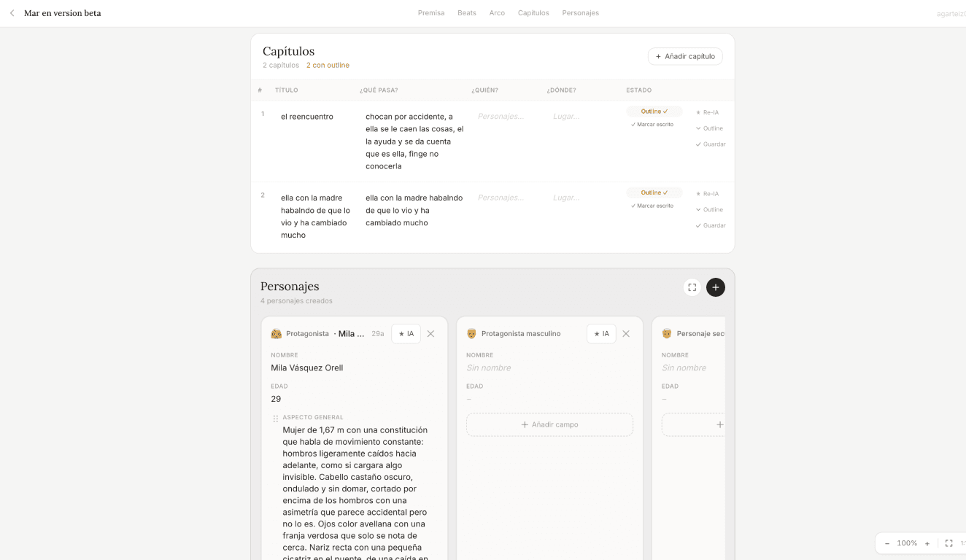Viewport: 966px width, 560px height.
Task: Switch to the Beats tab
Action: pos(467,13)
